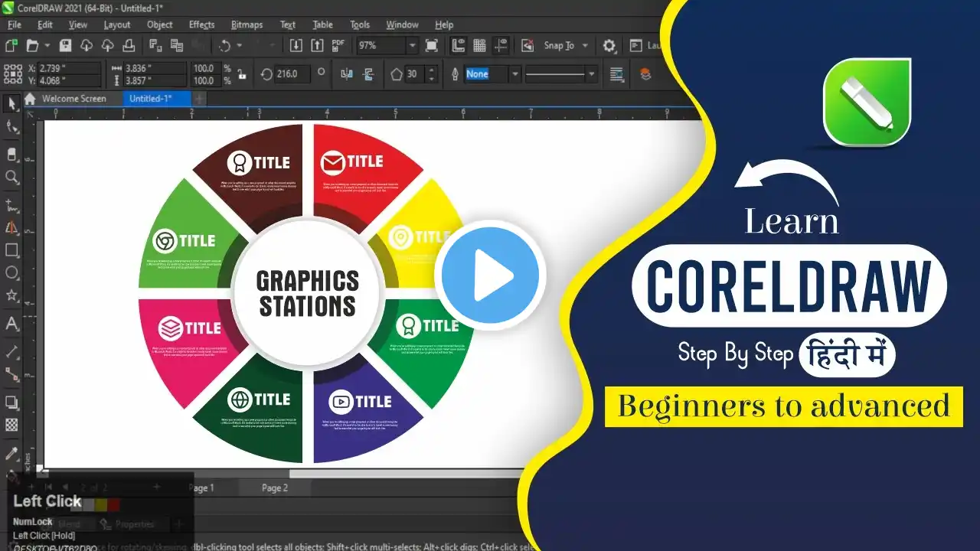Expand the Open folder dropdown arrow

pos(46,46)
